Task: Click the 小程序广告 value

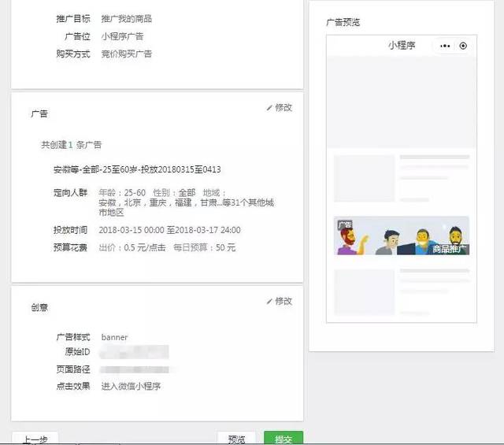Action: tap(122, 36)
